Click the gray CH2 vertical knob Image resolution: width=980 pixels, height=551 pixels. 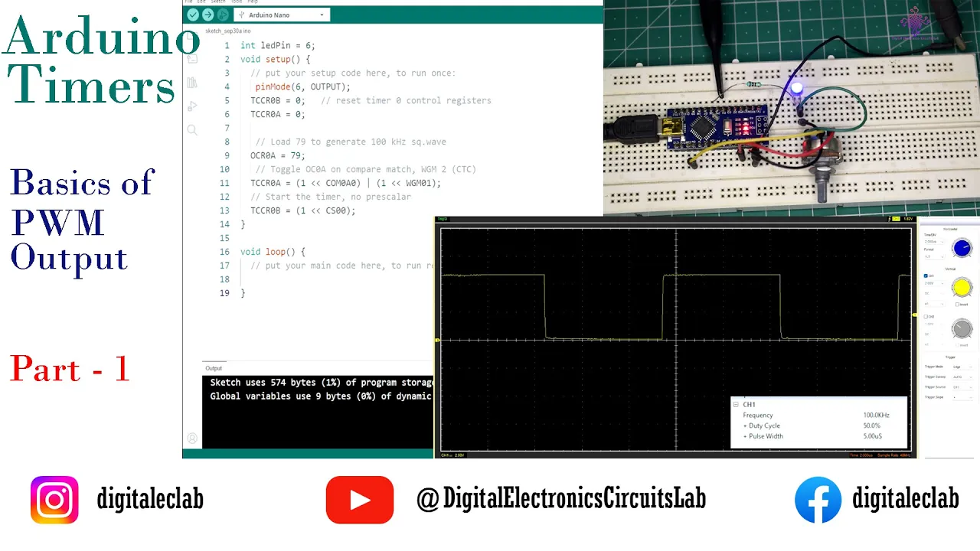(962, 328)
